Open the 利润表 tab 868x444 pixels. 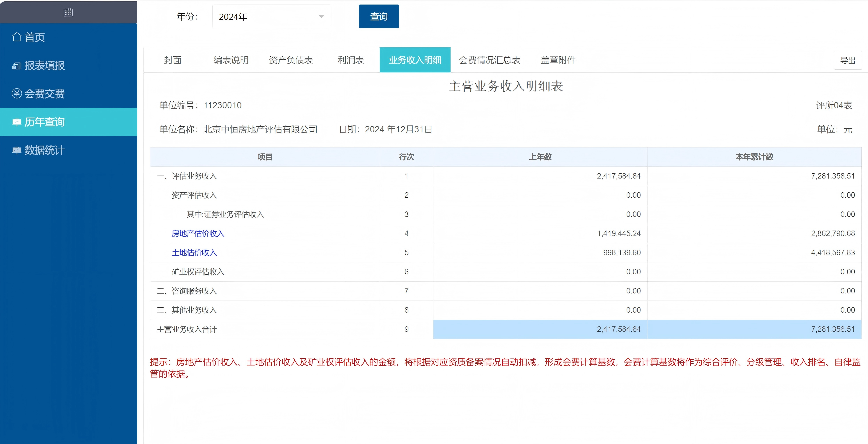350,60
